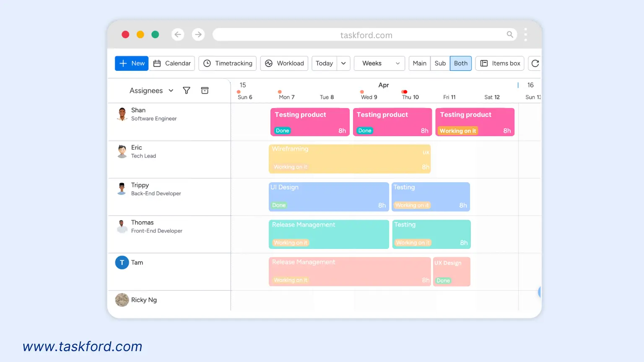The image size is (644, 362).
Task: Jump to today using the Today button
Action: coord(324,63)
